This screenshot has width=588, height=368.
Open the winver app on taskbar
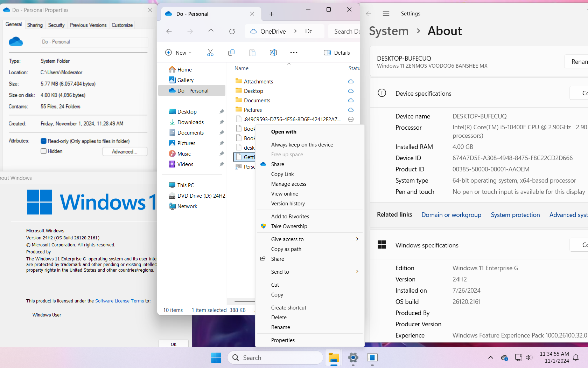[x=372, y=357]
